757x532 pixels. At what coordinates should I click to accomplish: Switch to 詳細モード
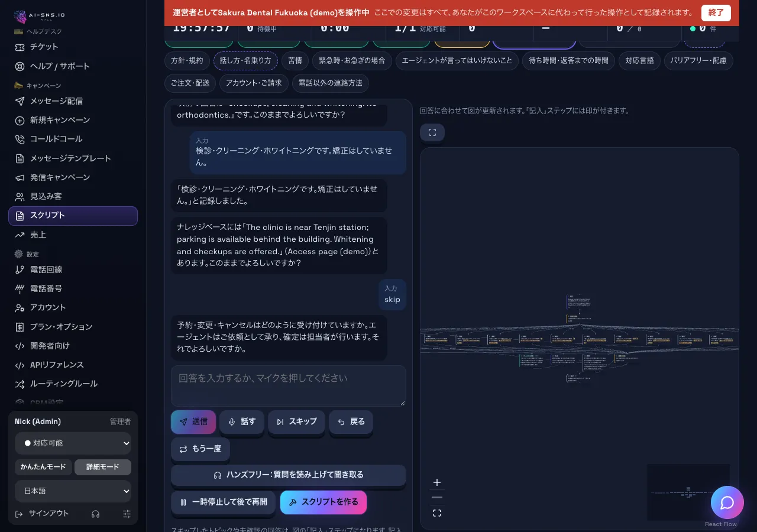(x=103, y=467)
